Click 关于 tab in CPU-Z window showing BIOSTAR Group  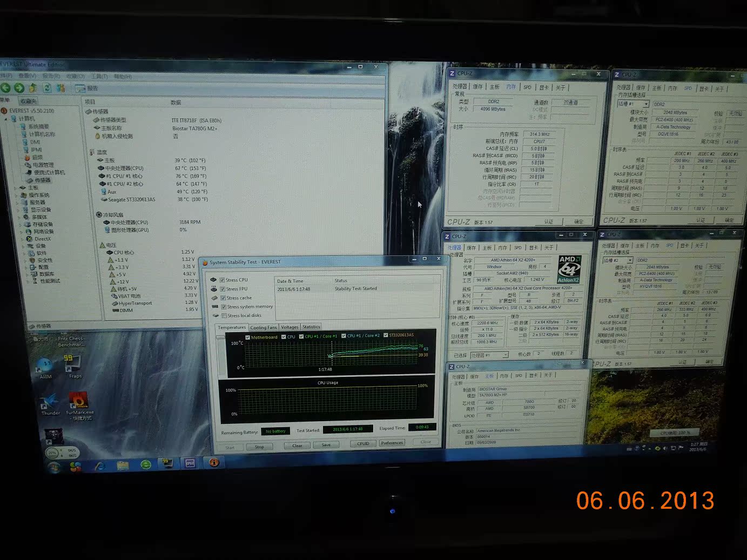click(x=548, y=375)
